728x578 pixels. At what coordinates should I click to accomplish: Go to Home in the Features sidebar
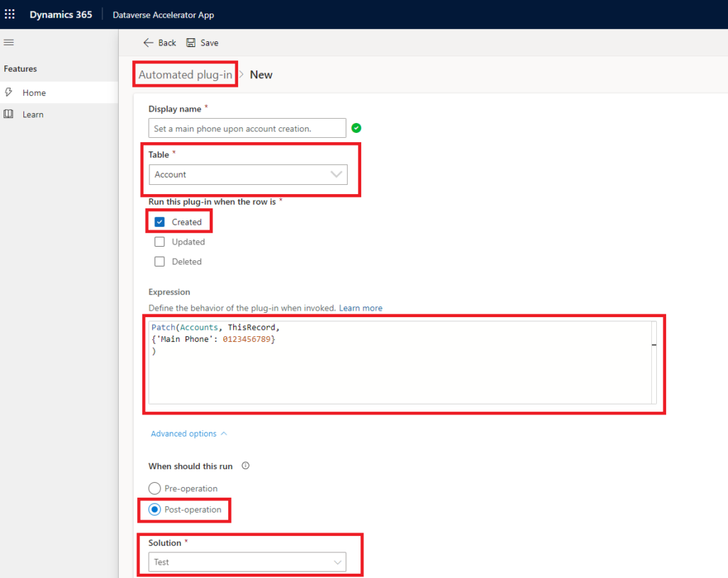(x=59, y=92)
